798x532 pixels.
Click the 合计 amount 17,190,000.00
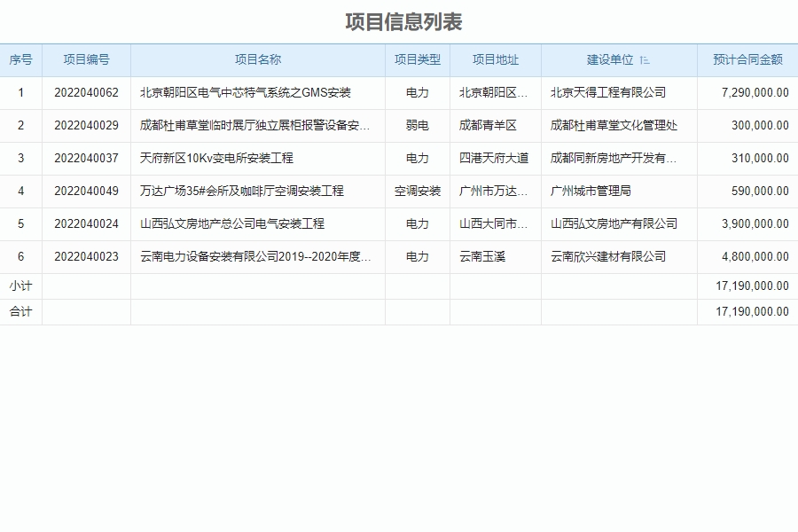coord(752,311)
